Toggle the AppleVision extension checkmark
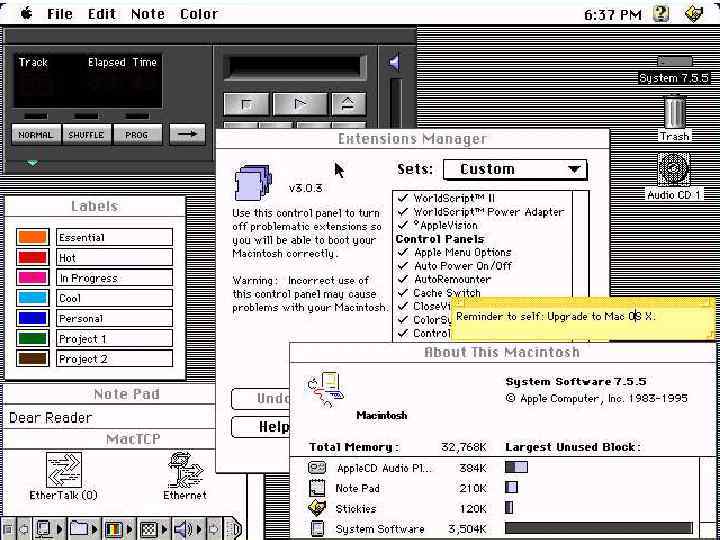The width and height of the screenshot is (720, 540). 403,225
